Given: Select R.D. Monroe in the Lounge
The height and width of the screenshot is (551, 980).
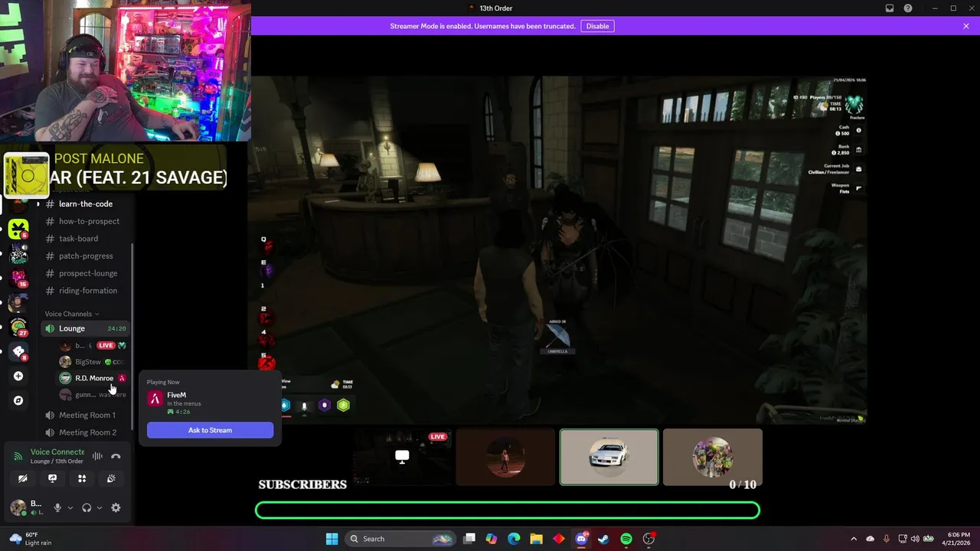Looking at the screenshot, I should click(x=93, y=378).
